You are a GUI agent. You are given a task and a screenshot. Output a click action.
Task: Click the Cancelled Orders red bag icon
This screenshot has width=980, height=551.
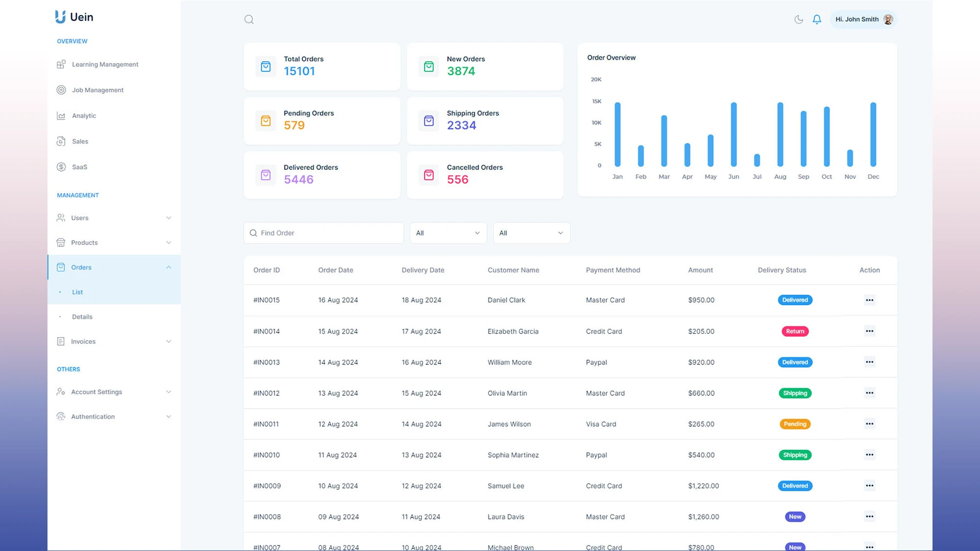click(429, 175)
